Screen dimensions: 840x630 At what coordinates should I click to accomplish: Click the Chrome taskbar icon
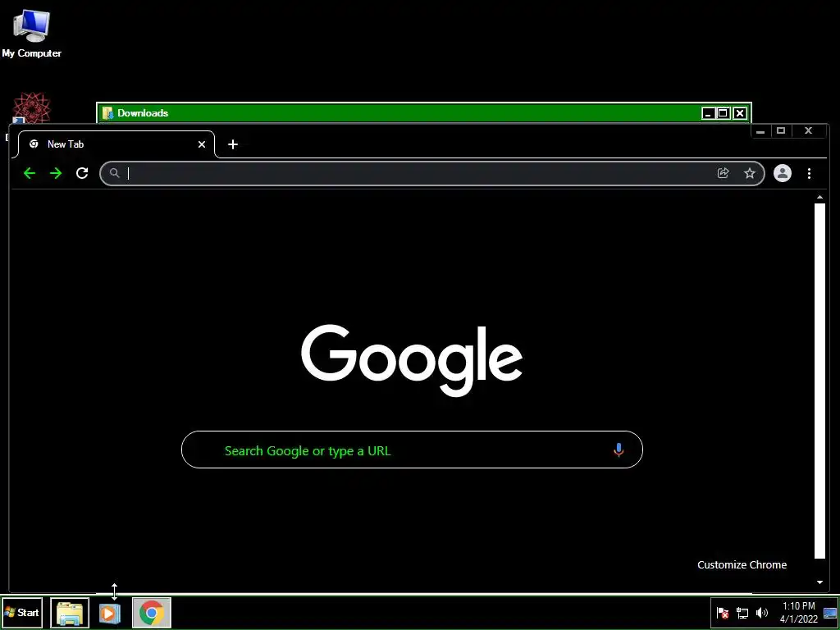(152, 612)
